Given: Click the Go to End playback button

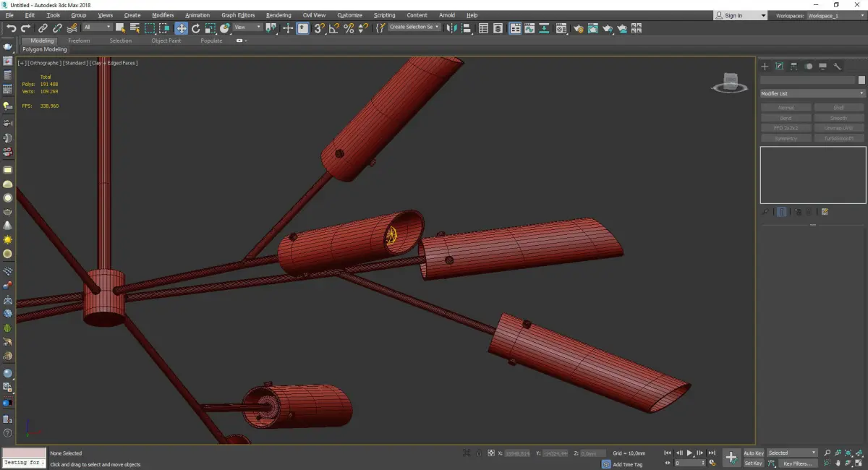Looking at the screenshot, I should pos(712,453).
